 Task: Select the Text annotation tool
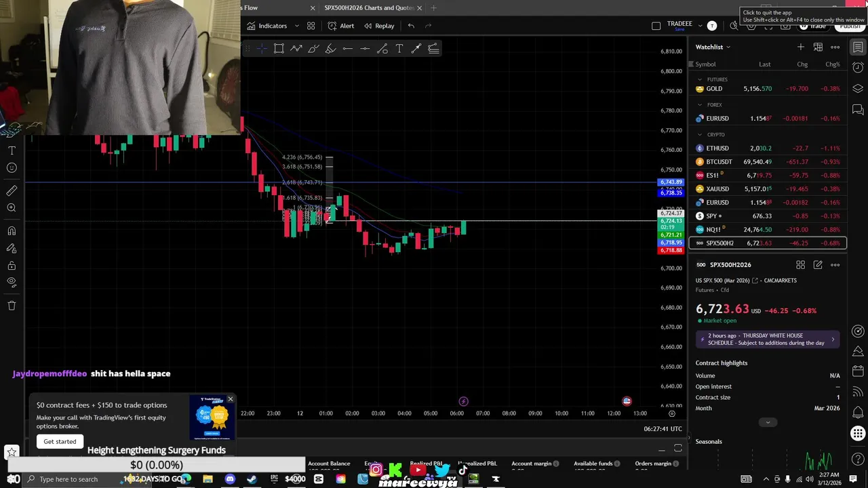[x=399, y=48]
